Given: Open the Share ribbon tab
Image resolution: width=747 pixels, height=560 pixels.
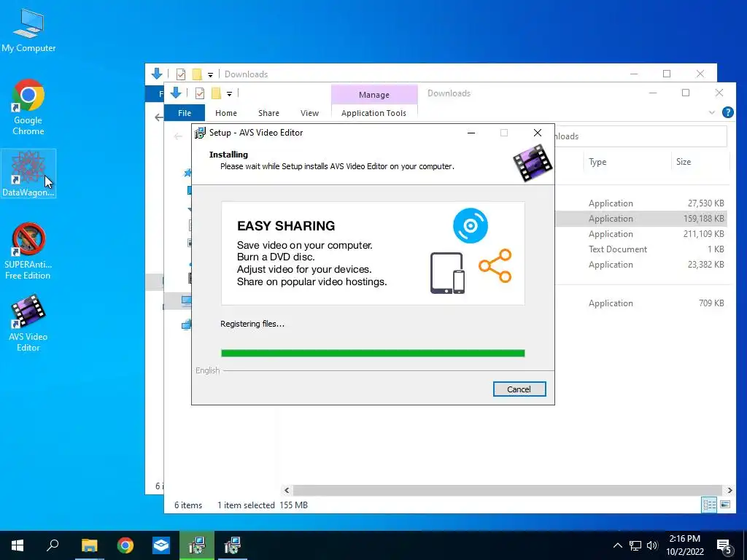Looking at the screenshot, I should tap(268, 113).
